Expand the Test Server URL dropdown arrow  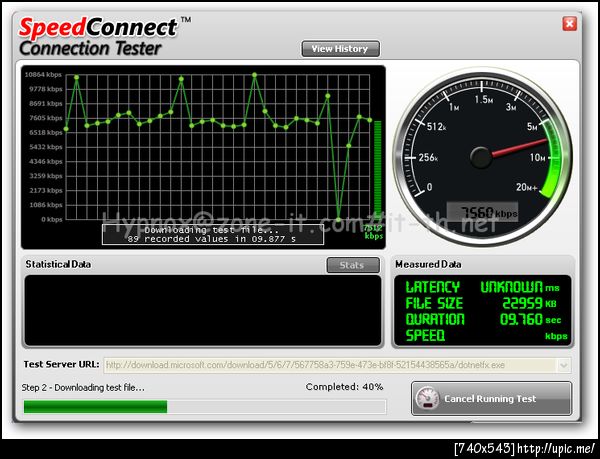click(x=563, y=365)
